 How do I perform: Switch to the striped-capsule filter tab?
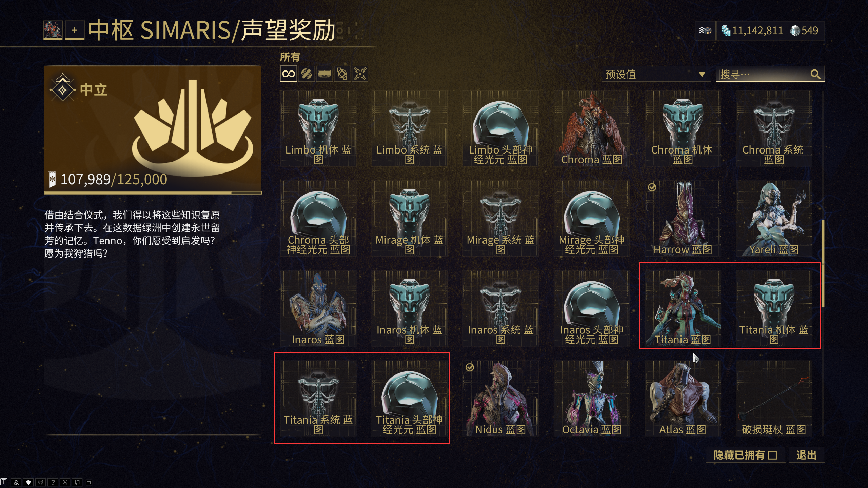point(307,74)
